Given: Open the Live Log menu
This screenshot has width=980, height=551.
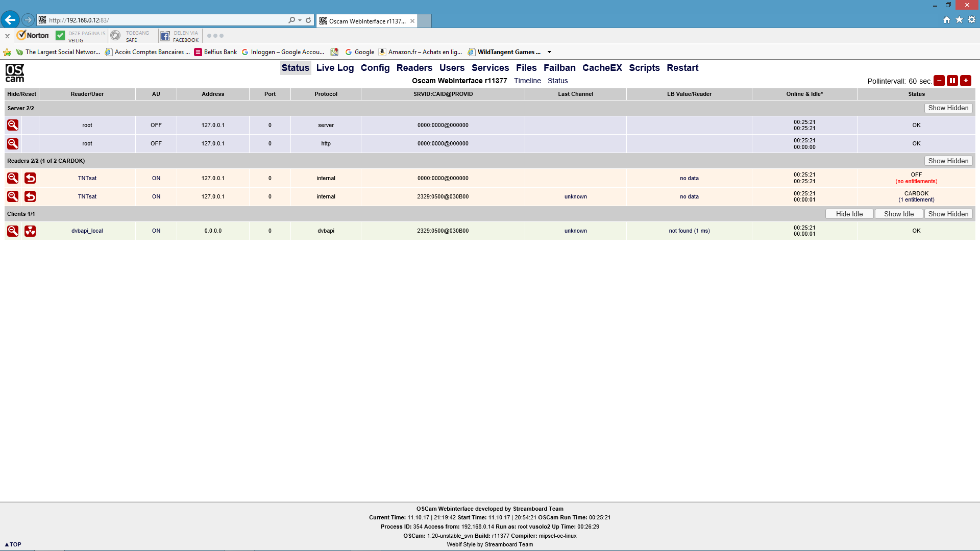Looking at the screenshot, I should [x=335, y=68].
